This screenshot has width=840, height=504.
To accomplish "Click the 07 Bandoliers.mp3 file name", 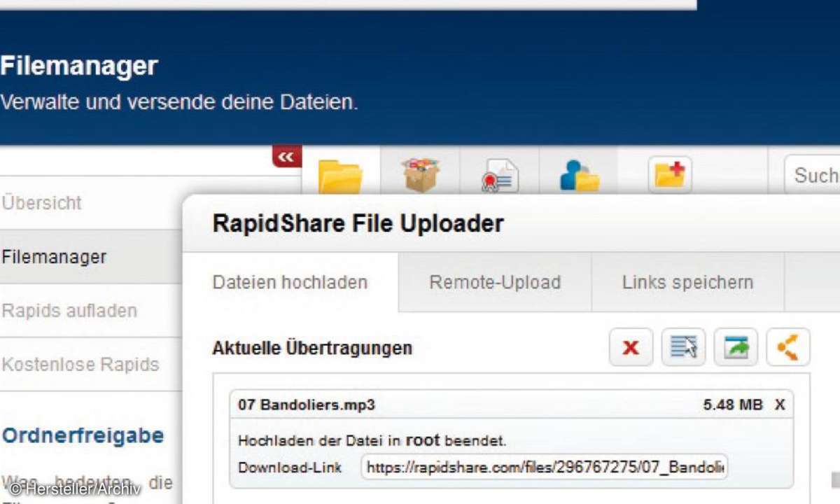I will [307, 405].
